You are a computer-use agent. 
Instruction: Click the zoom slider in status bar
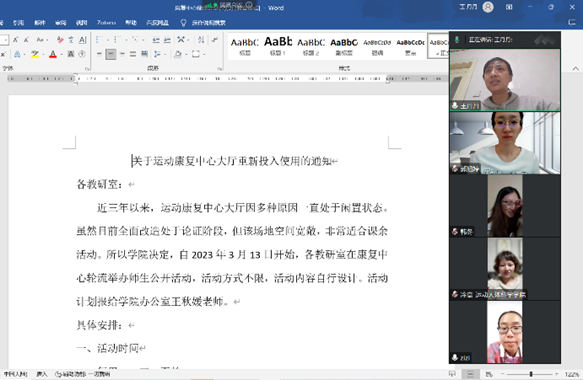click(x=531, y=374)
